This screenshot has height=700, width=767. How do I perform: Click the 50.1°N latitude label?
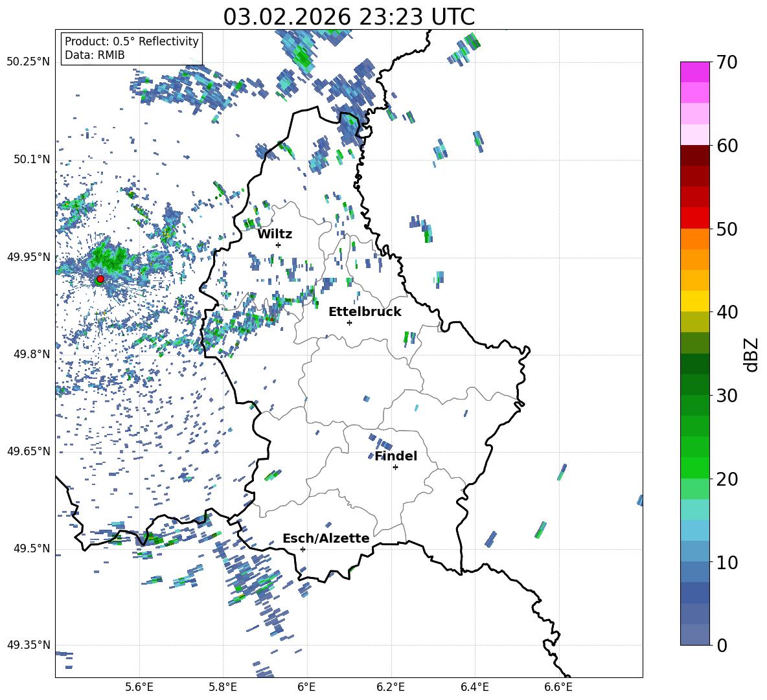click(32, 159)
